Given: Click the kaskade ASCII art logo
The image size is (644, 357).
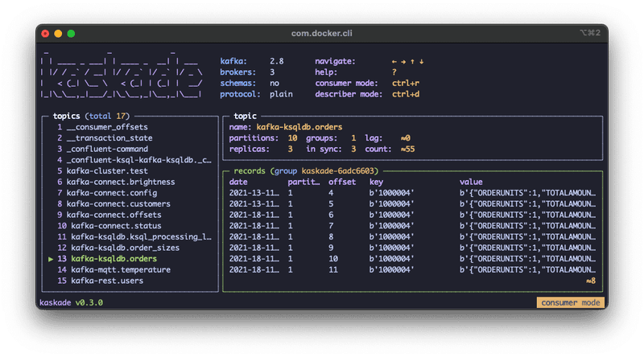Looking at the screenshot, I should (x=122, y=75).
